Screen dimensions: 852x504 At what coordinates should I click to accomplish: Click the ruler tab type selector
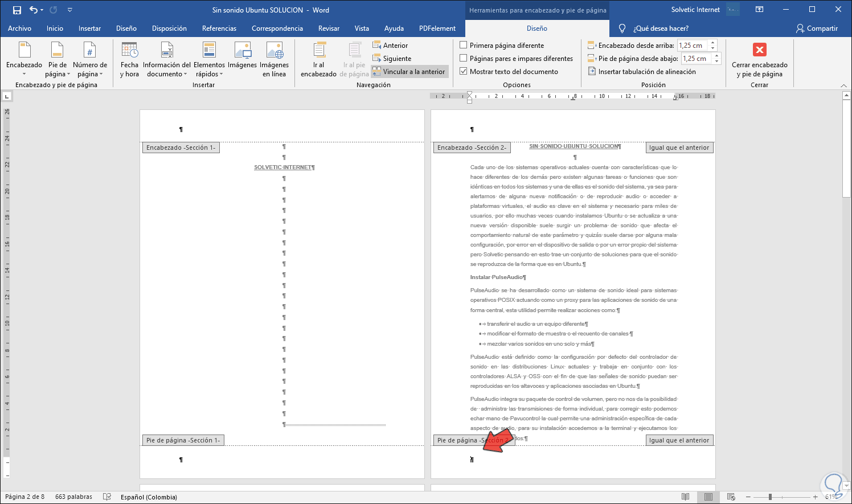[7, 96]
